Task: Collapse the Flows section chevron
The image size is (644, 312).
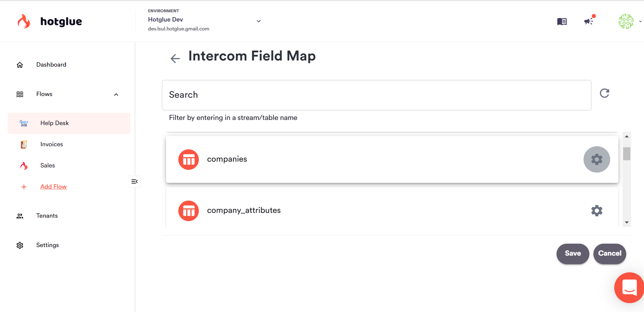Action: [x=116, y=95]
